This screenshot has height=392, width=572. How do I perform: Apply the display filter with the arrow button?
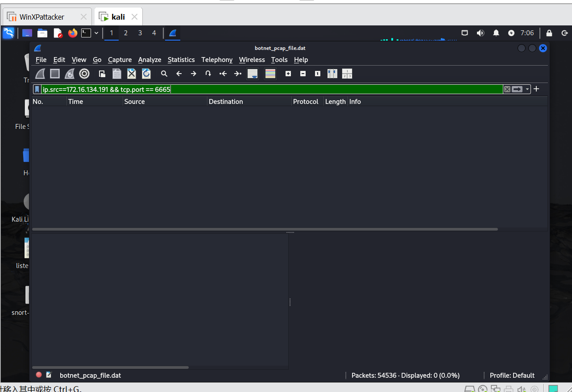pyautogui.click(x=517, y=89)
